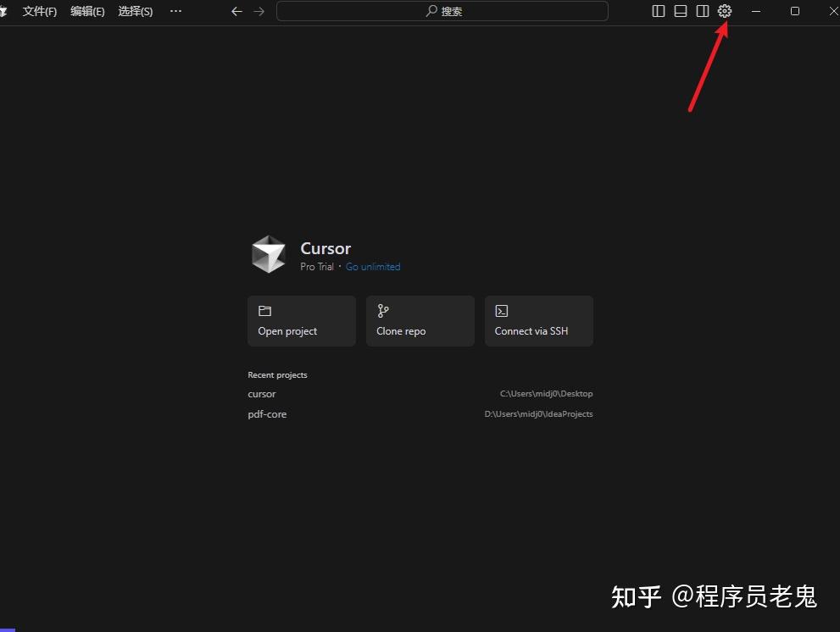
Task: Click path D:\Users\midj0\IdeaProjects
Action: click(x=538, y=414)
